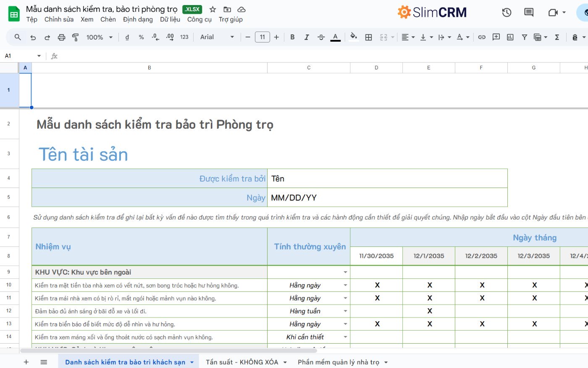Open the Hằng ngày frequency dropdown for mặt tiền row
This screenshot has width=588, height=368.
345,285
